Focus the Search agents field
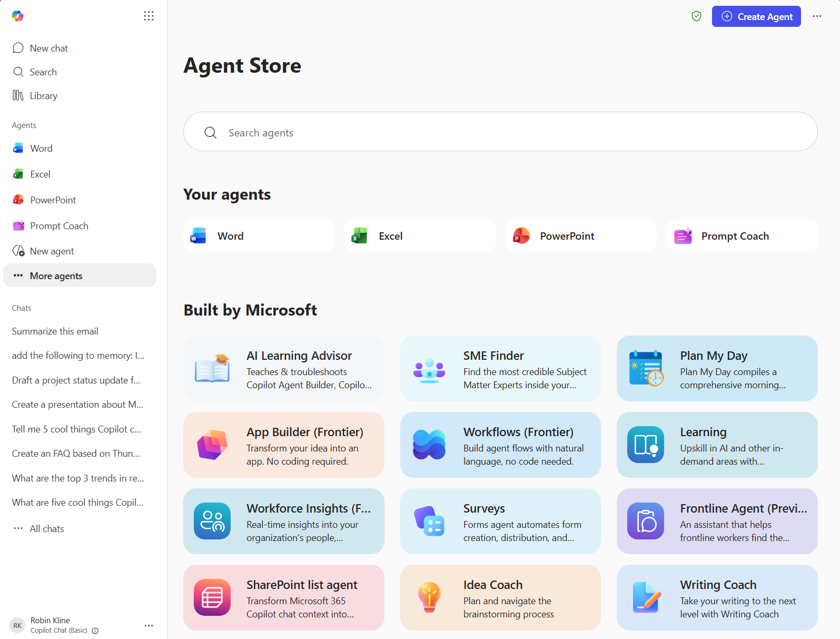 pos(500,132)
